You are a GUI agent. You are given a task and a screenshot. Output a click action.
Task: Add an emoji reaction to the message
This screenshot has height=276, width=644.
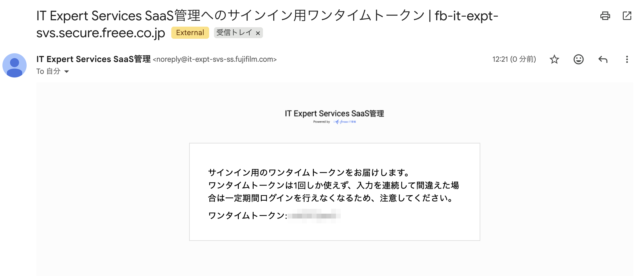point(578,59)
